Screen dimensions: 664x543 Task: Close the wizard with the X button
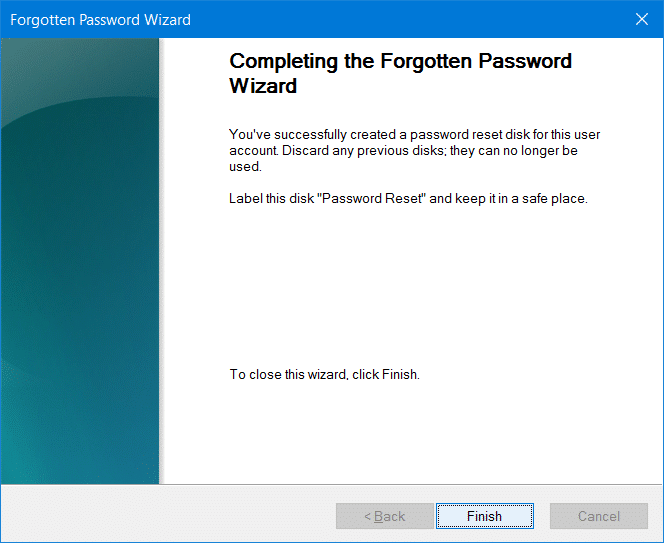(x=641, y=20)
